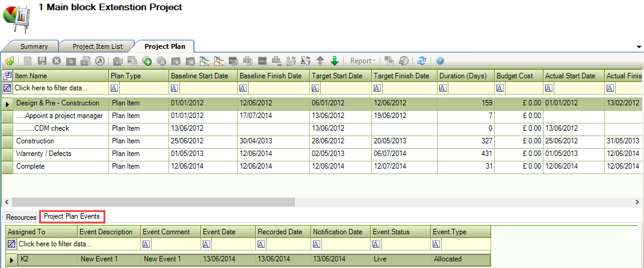Open filter operator for Event Status column
Viewport: 644px width, 268px height.
click(x=376, y=244)
